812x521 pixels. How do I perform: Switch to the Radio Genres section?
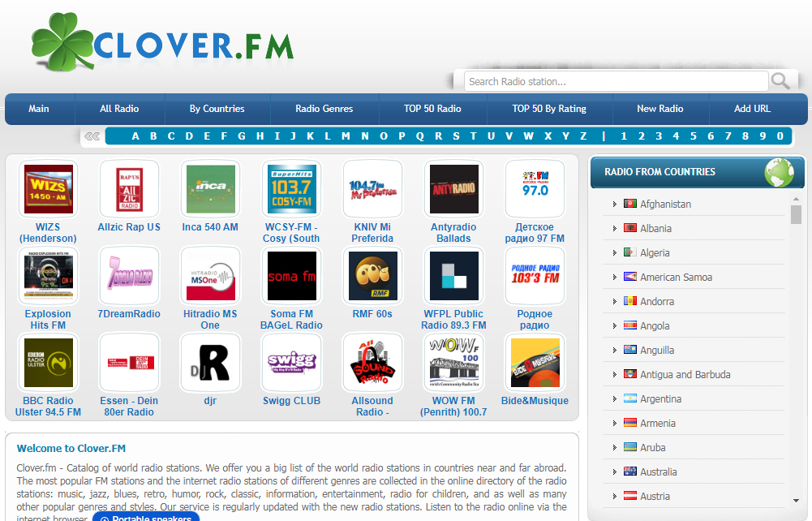324,109
